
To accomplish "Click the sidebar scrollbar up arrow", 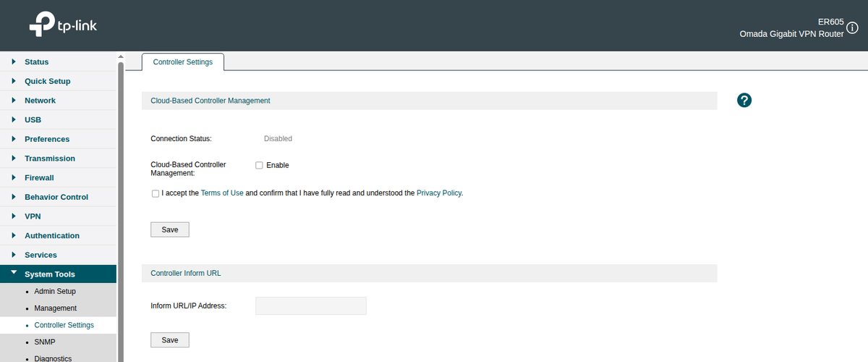I will (121, 56).
